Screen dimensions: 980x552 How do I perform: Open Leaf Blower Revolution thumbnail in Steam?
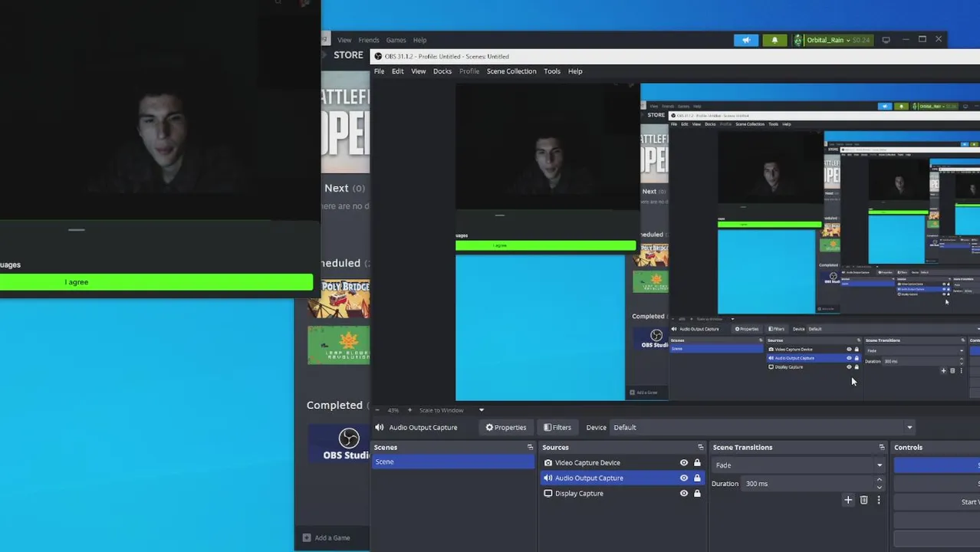339,345
